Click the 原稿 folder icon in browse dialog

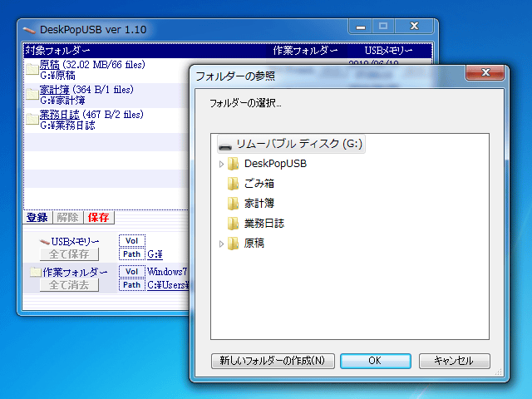233,244
